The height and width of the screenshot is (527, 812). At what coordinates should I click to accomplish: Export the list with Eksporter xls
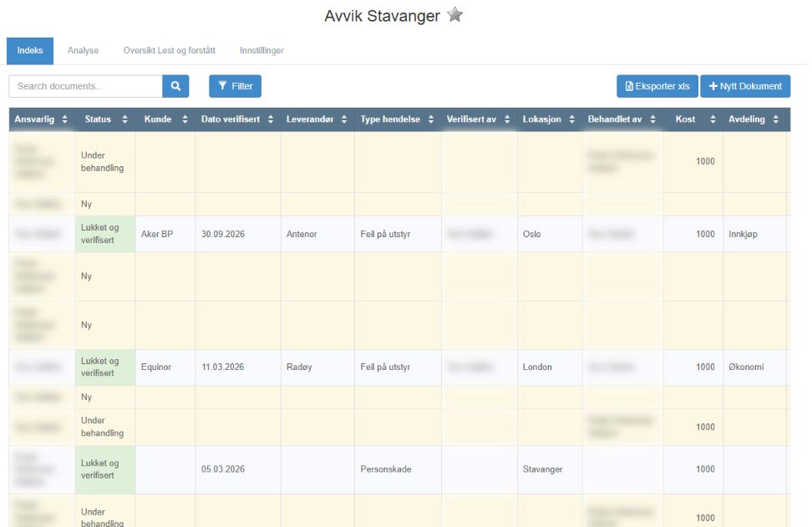(657, 86)
